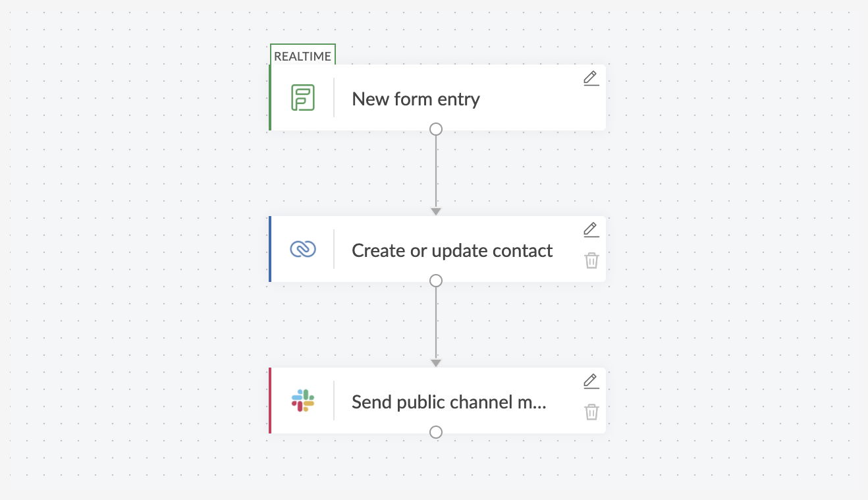Delete the Create or update contact step
The image size is (868, 500).
(591, 260)
